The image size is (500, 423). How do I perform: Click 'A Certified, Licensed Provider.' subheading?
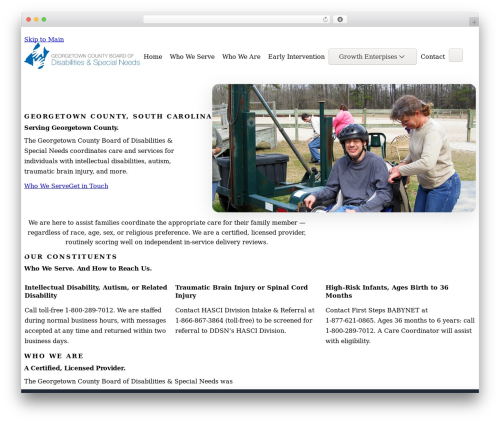tap(75, 368)
